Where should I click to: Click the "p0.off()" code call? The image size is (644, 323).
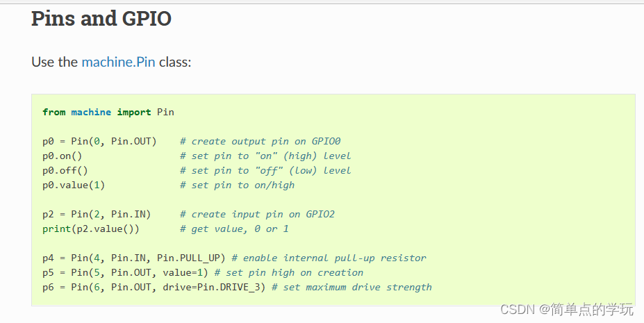(65, 170)
